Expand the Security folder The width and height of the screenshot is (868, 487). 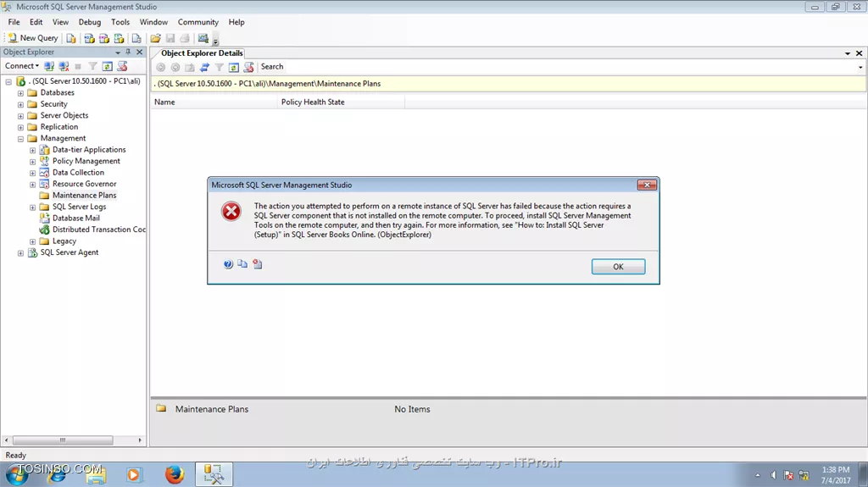(20, 104)
